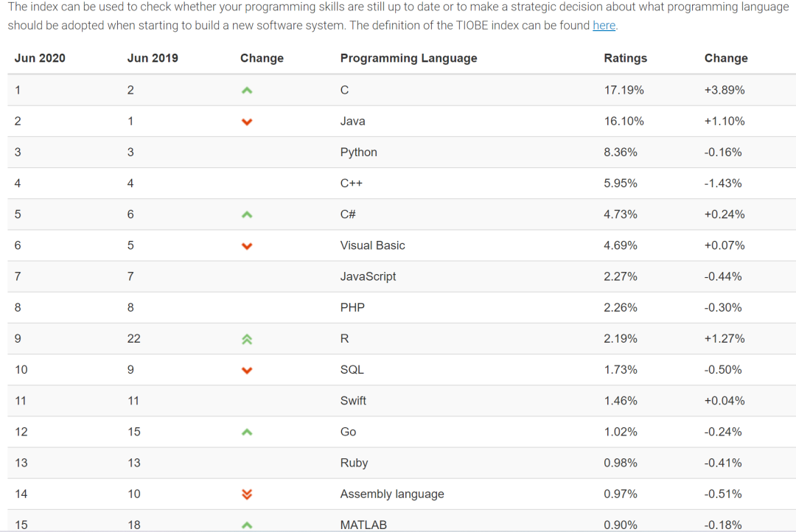This screenshot has height=532, width=796.
Task: Click the Jun 2019 column header
Action: tap(153, 58)
